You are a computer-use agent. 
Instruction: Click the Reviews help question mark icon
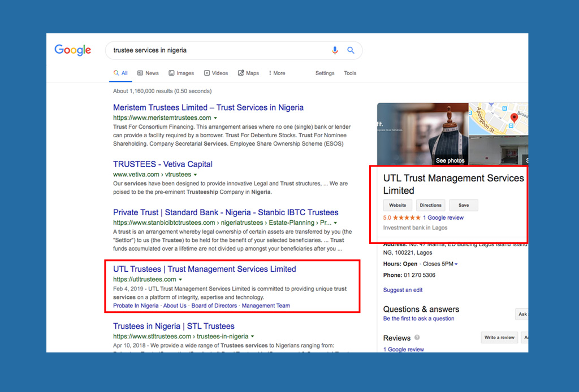pyautogui.click(x=417, y=337)
